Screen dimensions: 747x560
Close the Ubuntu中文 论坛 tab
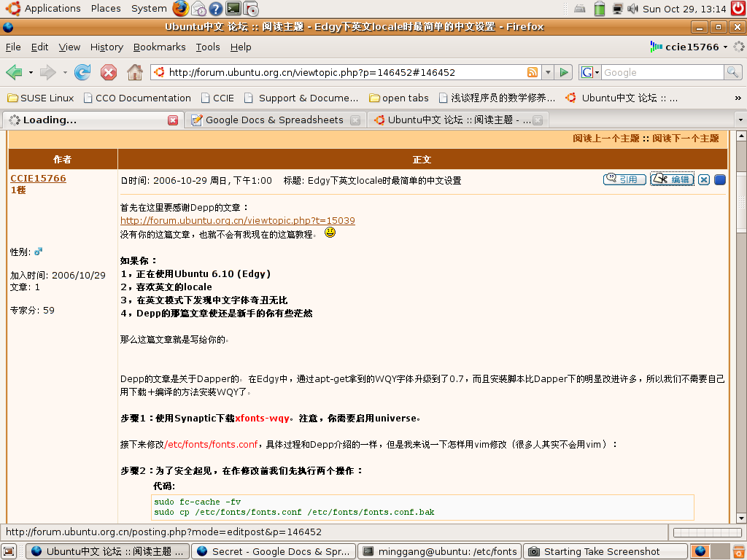pos(538,120)
